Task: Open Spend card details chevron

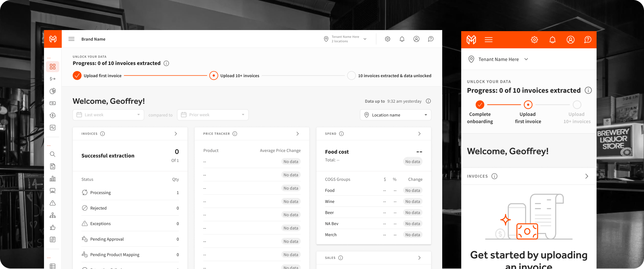Action: click(x=419, y=134)
